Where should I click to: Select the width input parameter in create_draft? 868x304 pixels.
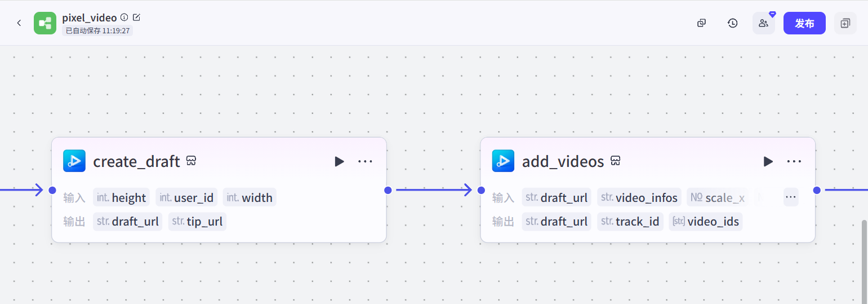pos(250,197)
